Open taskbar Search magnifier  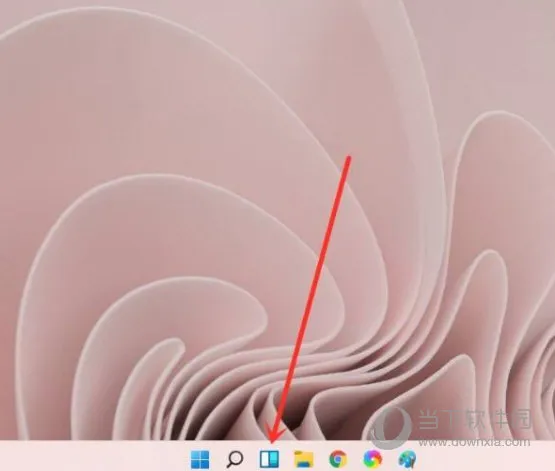235,459
